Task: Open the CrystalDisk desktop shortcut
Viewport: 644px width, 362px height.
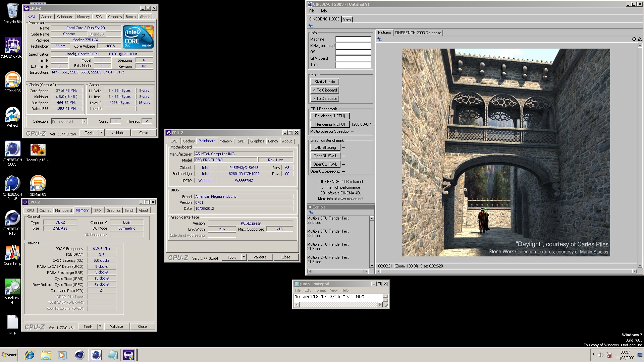Action: [12, 291]
